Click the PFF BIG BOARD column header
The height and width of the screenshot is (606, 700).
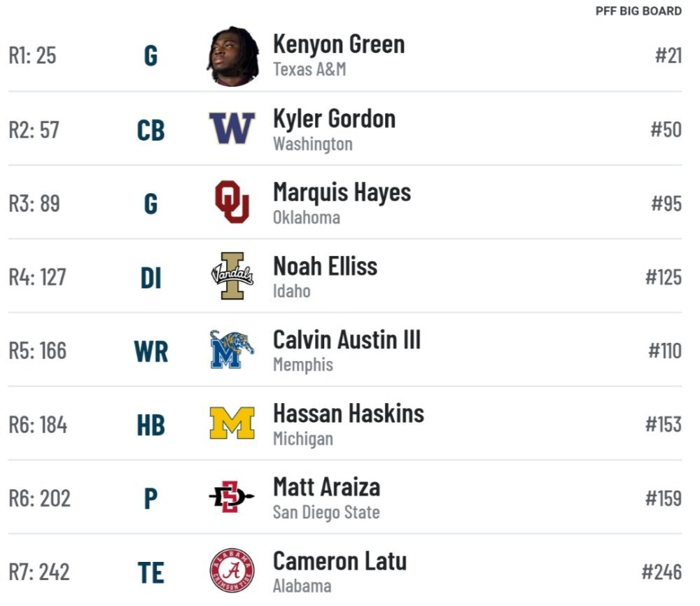click(638, 11)
